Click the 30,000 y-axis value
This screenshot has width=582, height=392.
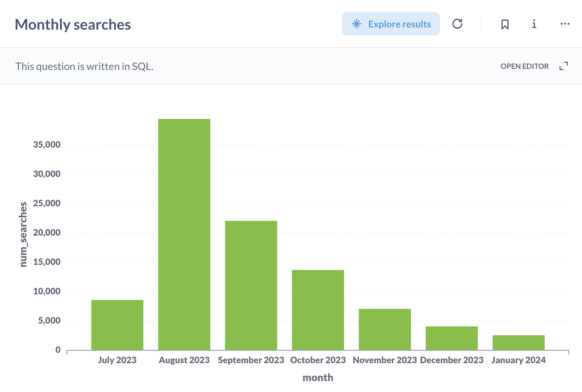coord(47,174)
